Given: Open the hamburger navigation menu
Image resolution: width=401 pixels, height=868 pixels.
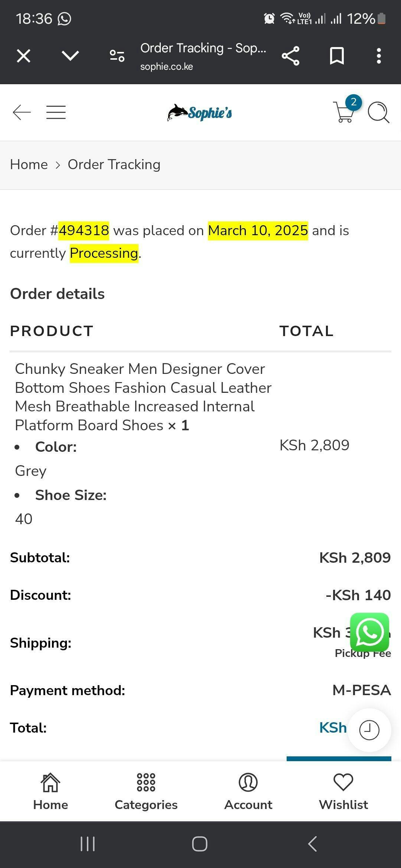Looking at the screenshot, I should 56,112.
